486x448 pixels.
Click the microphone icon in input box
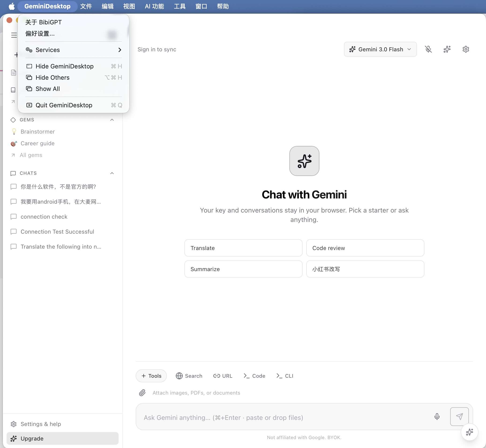pyautogui.click(x=437, y=416)
